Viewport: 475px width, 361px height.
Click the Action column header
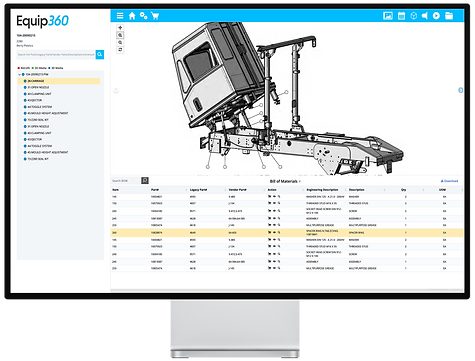pos(272,190)
